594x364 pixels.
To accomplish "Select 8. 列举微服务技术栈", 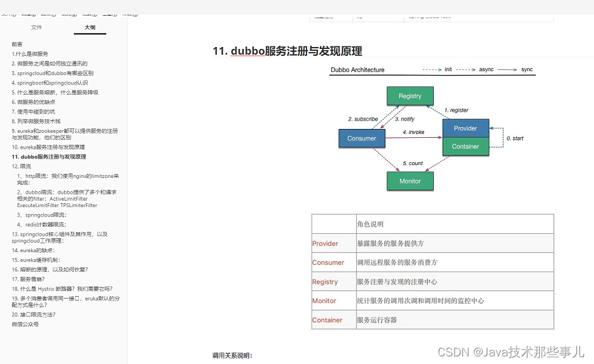I will [x=36, y=121].
